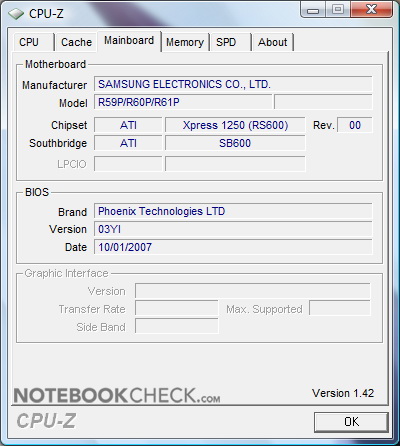Click the CPU-Z app icon in title bar

tap(16, 14)
